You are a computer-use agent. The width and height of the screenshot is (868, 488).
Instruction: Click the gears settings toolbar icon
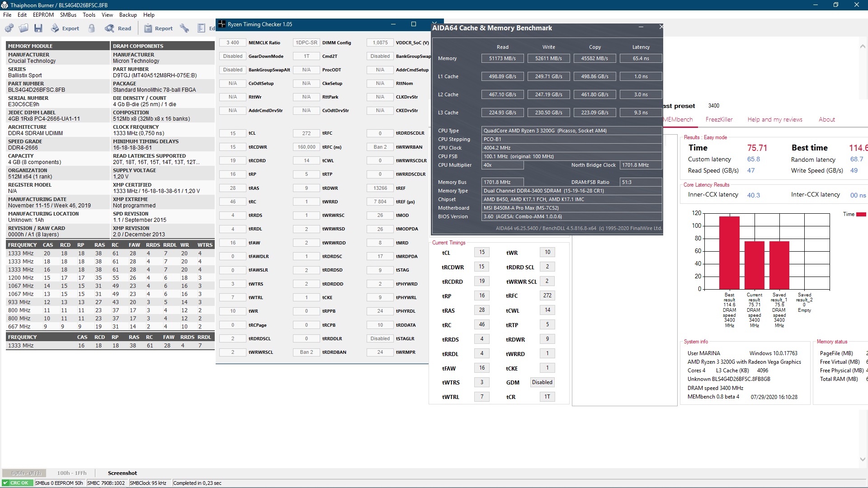coord(9,28)
